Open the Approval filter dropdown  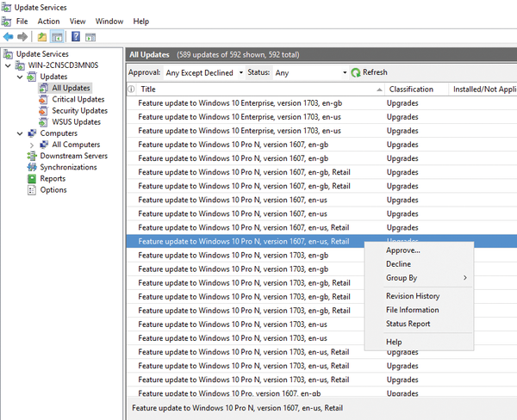[241, 72]
